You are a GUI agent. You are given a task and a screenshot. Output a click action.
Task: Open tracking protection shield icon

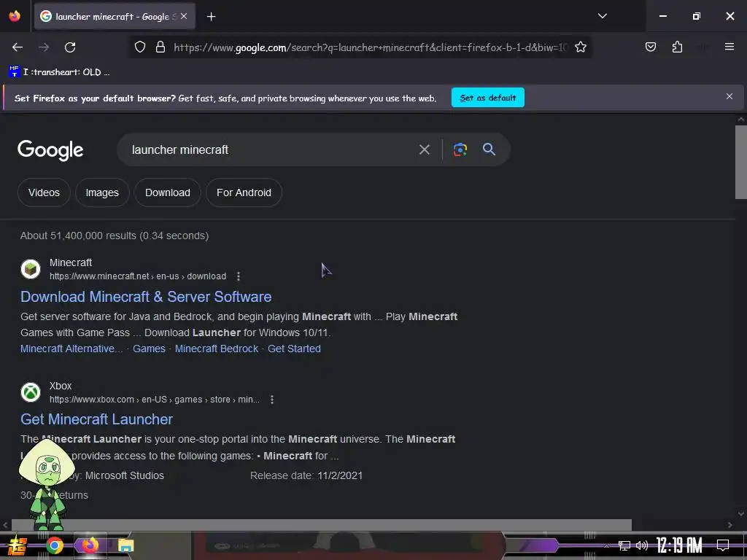point(139,47)
